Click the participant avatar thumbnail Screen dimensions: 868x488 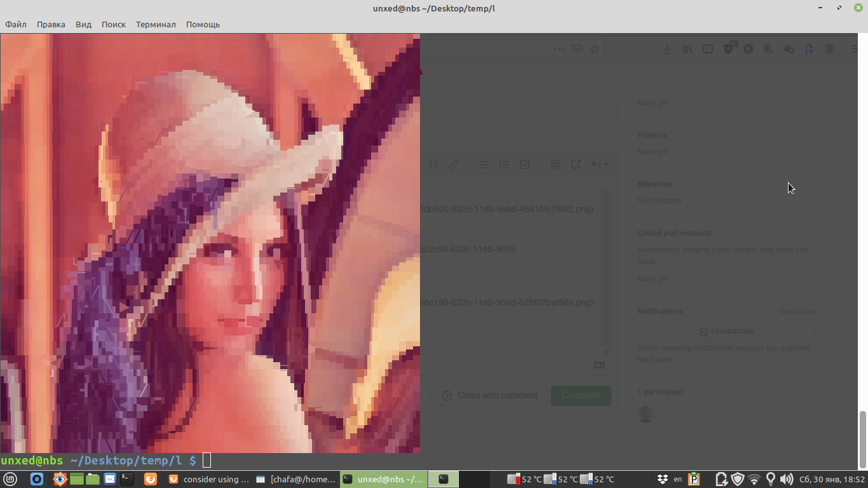[x=646, y=414]
